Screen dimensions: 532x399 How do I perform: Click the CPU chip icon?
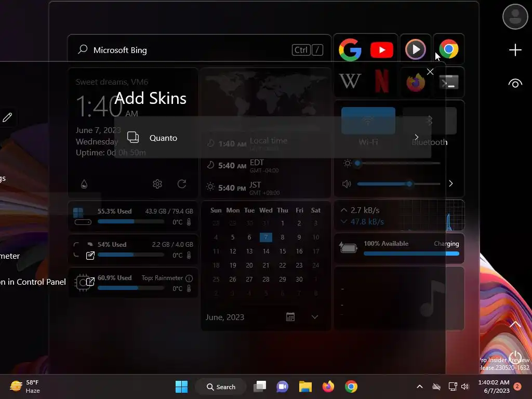[x=82, y=283]
